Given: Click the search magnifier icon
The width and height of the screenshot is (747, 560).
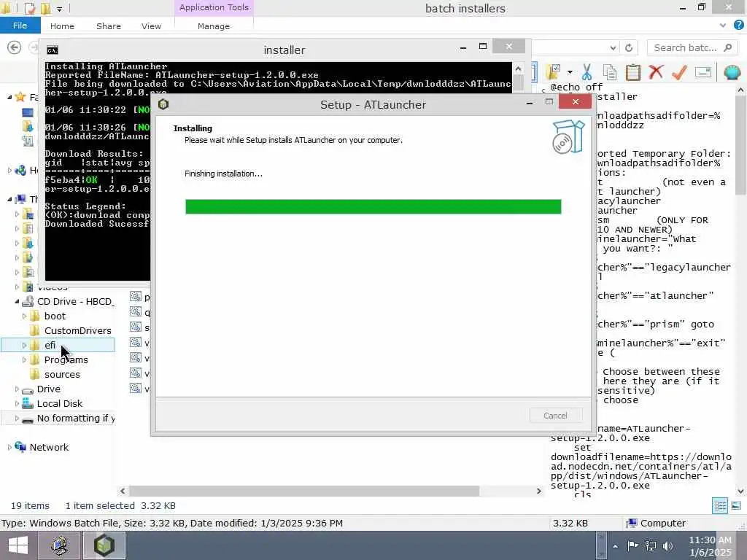Looking at the screenshot, I should [727, 47].
